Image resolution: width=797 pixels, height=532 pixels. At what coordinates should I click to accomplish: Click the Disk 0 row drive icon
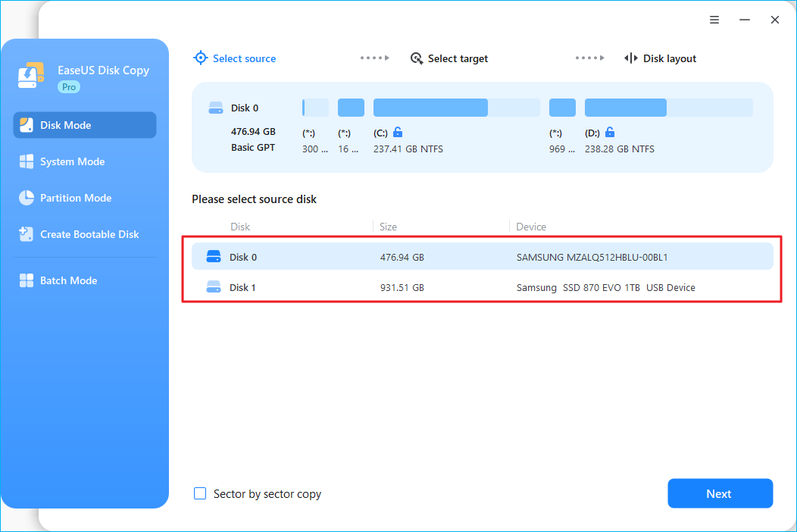pos(214,256)
